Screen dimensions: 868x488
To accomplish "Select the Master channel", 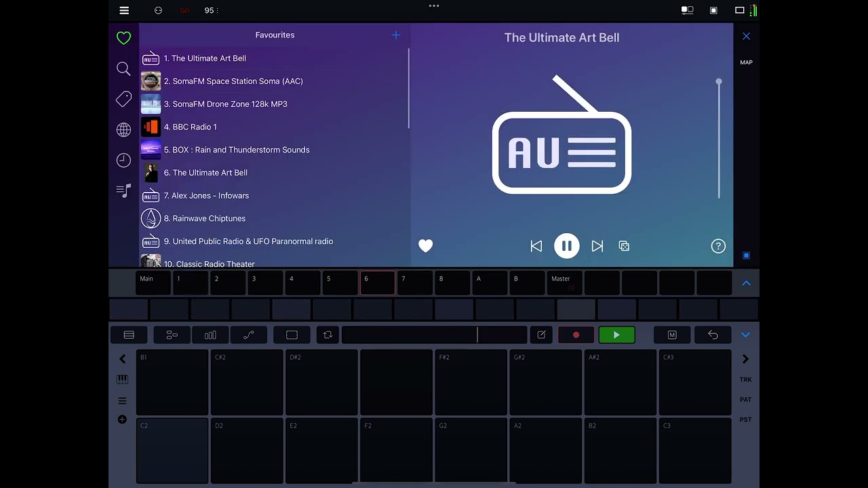I will (x=564, y=283).
